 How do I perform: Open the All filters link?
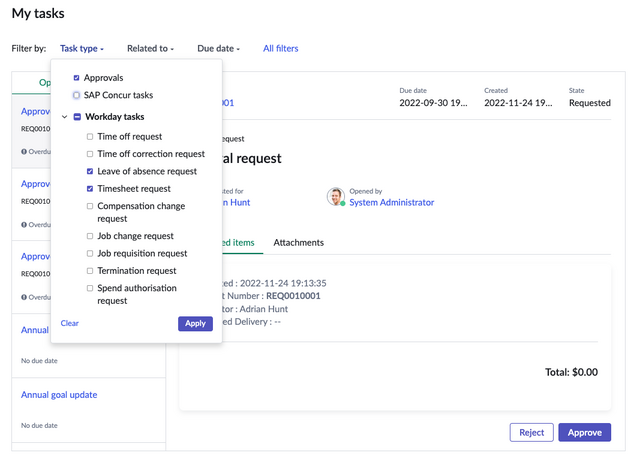pyautogui.click(x=281, y=48)
